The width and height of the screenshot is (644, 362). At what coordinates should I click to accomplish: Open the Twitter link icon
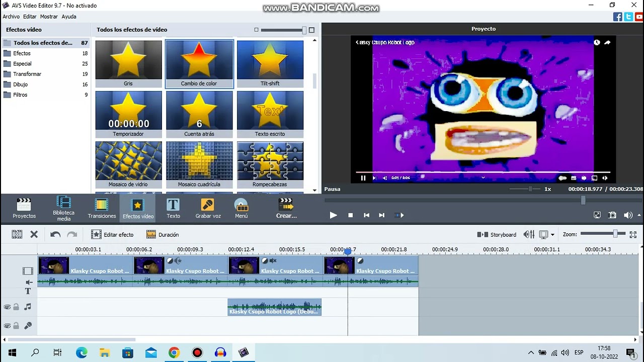(628, 17)
